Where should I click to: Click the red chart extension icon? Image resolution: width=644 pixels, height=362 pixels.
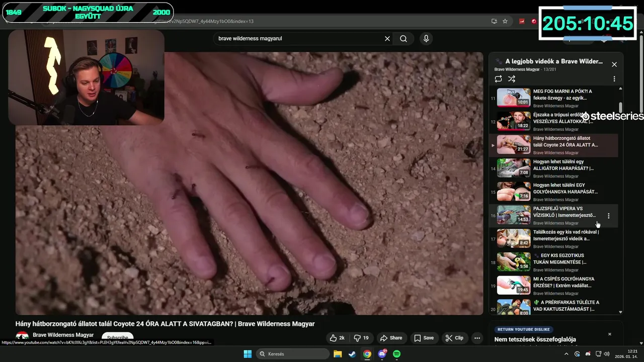point(522,21)
